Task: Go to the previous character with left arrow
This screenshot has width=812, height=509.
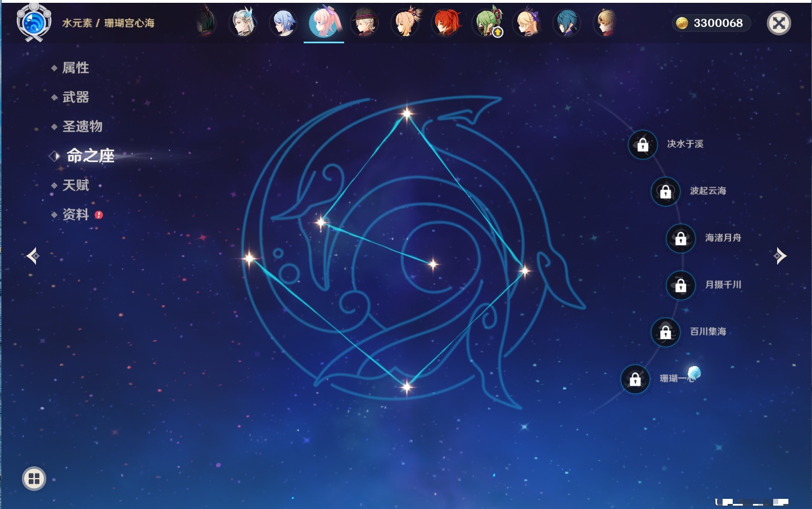Action: (33, 256)
